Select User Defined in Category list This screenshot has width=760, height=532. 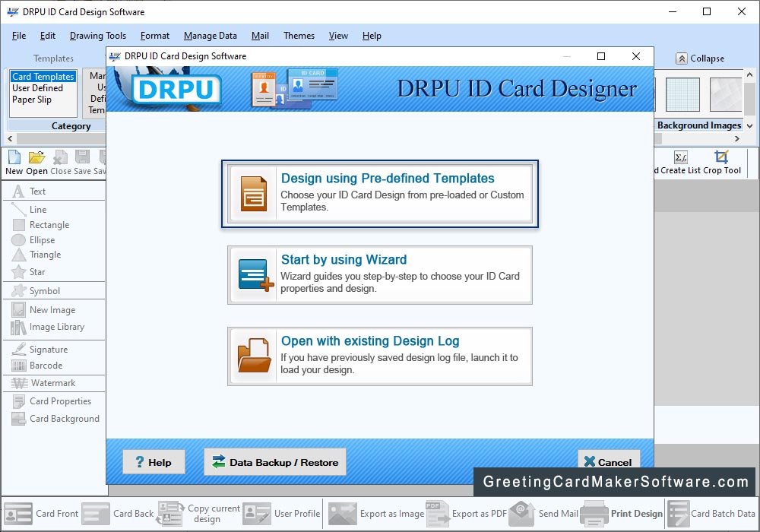(38, 88)
